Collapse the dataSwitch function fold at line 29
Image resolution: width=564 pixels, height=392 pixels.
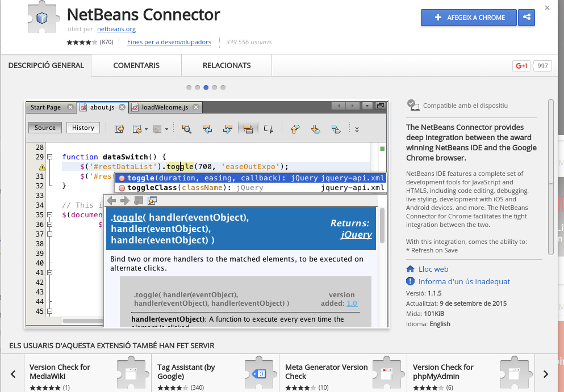click(50, 157)
